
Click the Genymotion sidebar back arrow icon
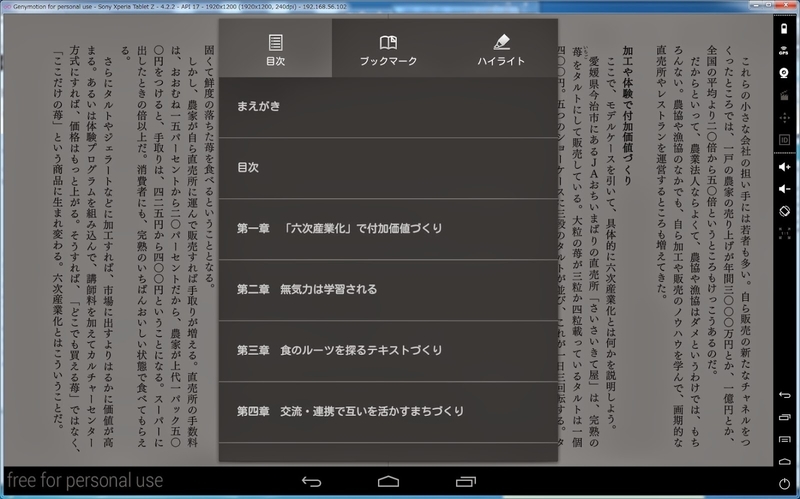[784, 395]
